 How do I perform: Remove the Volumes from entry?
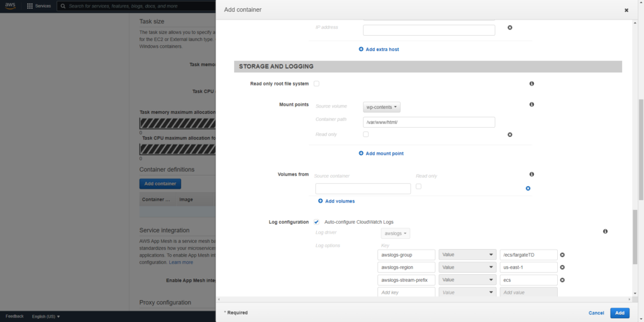click(528, 189)
